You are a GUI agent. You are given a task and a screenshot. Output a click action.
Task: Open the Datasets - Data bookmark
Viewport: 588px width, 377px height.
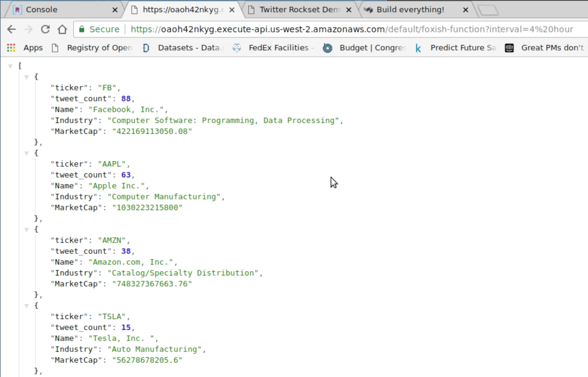click(183, 48)
